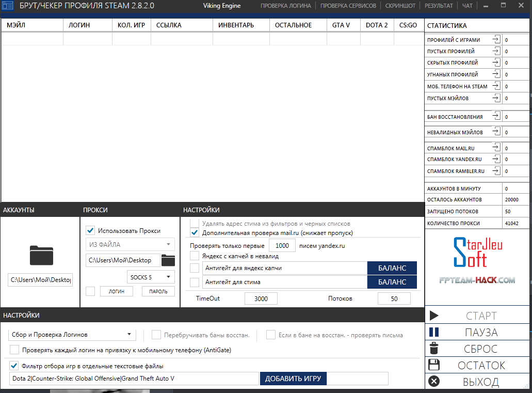Open the ПРОВЕРКА СЕРВИСОВ menu
Viewport: 532px width, 393px height.
point(348,6)
